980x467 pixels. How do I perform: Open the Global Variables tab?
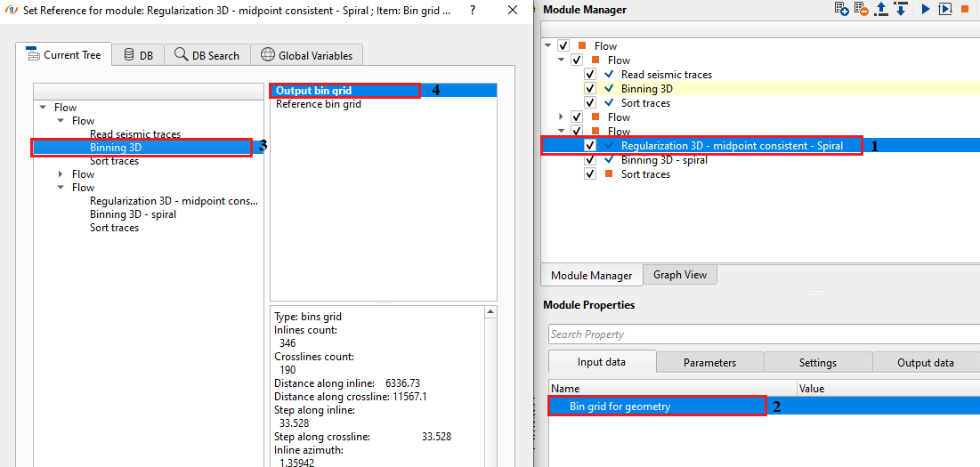pyautogui.click(x=307, y=55)
